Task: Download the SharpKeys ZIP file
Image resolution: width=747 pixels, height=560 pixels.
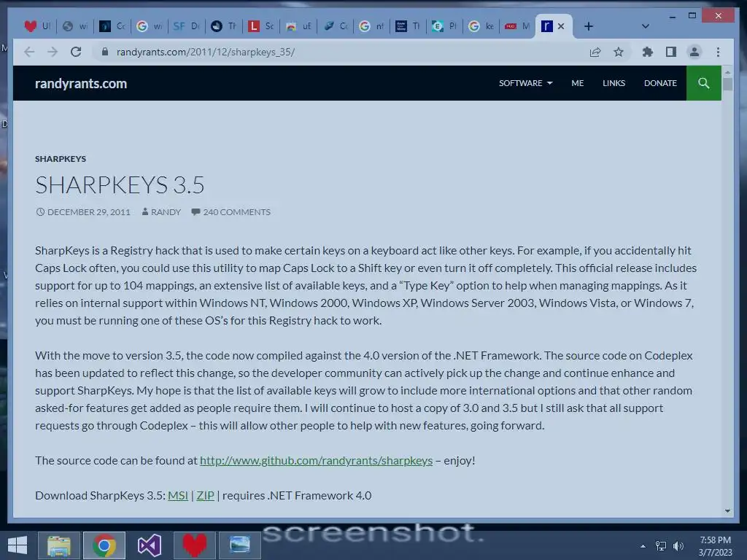Action: point(205,495)
